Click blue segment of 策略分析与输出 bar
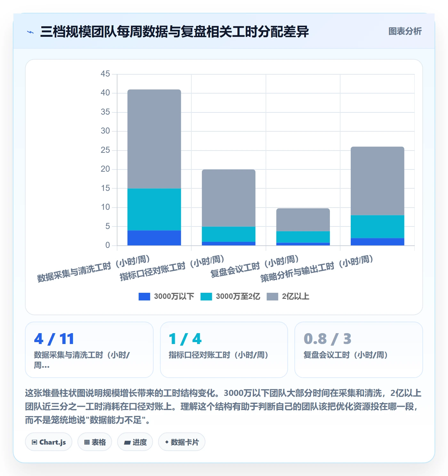This screenshot has height=476, width=448. (x=378, y=242)
